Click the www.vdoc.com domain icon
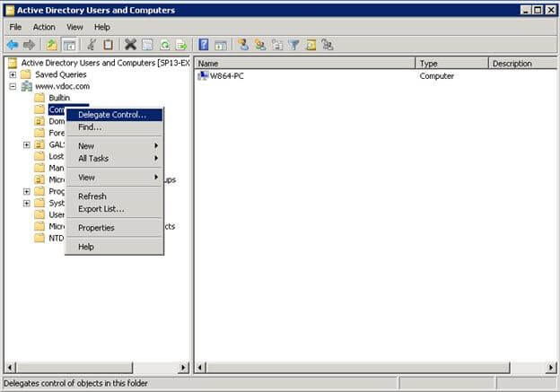560x392 pixels. pyautogui.click(x=26, y=86)
